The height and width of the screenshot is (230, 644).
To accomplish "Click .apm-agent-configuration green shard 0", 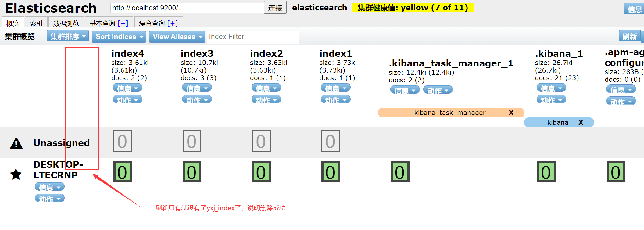I will coord(616,172).
